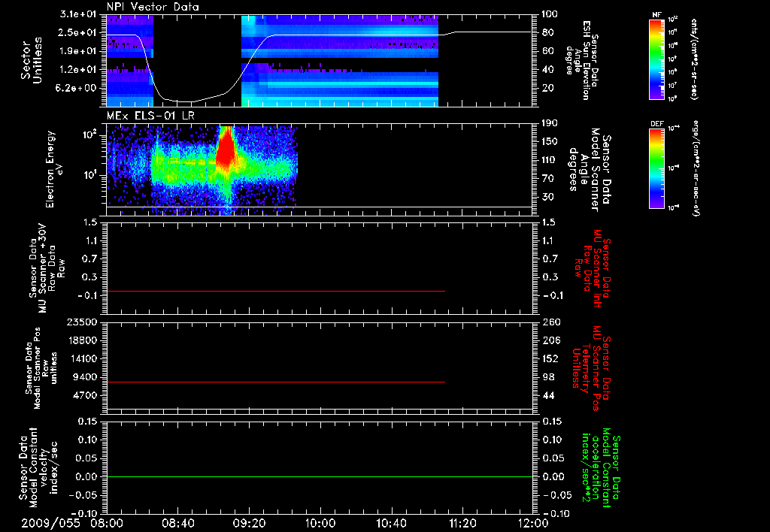770x532 pixels.
Task: Click the 6.2e+00 sector tick value
Action: tap(77, 89)
